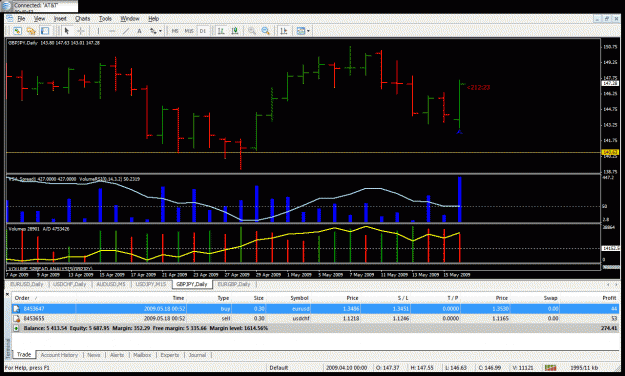Click the Default profile in status bar
625x376 pixels.
[x=279, y=368]
